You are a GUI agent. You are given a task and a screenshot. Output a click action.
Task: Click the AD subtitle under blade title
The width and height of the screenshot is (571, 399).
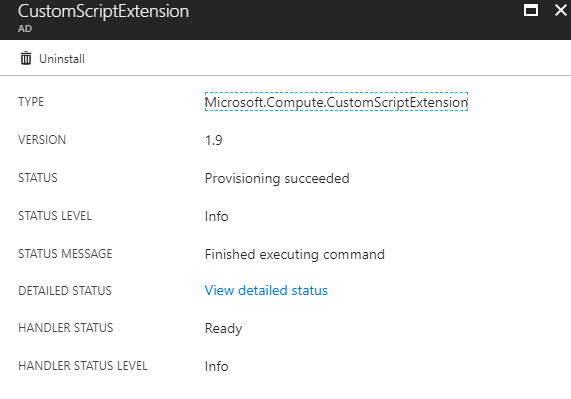pyautogui.click(x=25, y=29)
